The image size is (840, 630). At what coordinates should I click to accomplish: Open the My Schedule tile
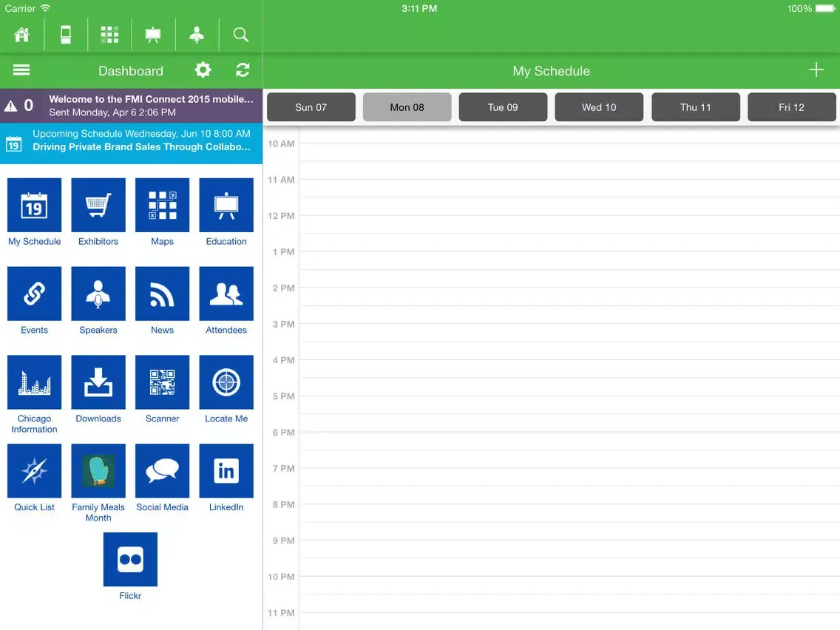(x=34, y=205)
